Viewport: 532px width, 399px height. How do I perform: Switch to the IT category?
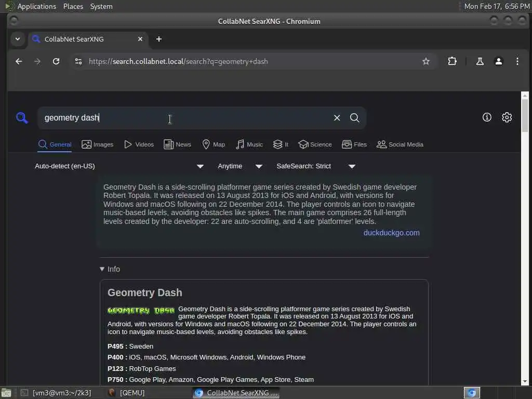[281, 144]
